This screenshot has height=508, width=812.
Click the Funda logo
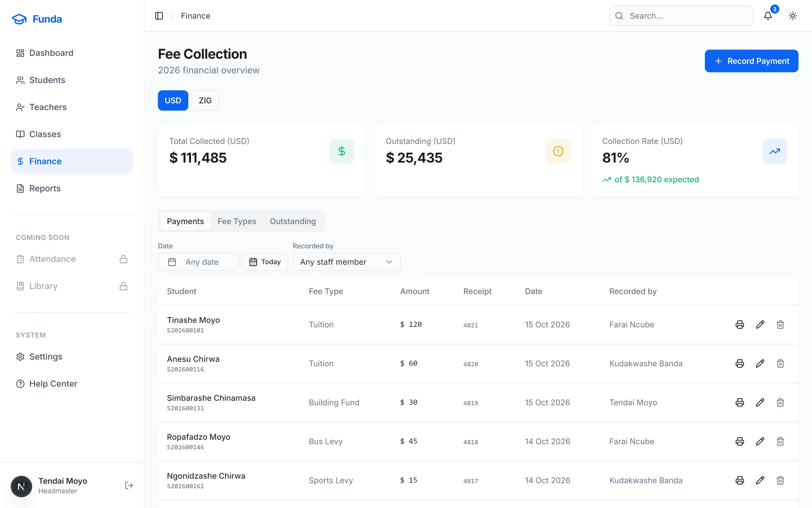pyautogui.click(x=37, y=19)
